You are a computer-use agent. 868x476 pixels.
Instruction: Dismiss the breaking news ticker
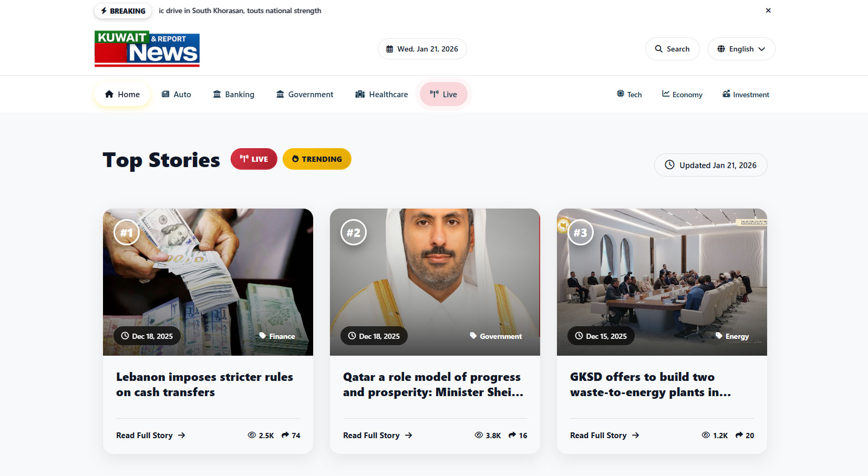point(768,11)
